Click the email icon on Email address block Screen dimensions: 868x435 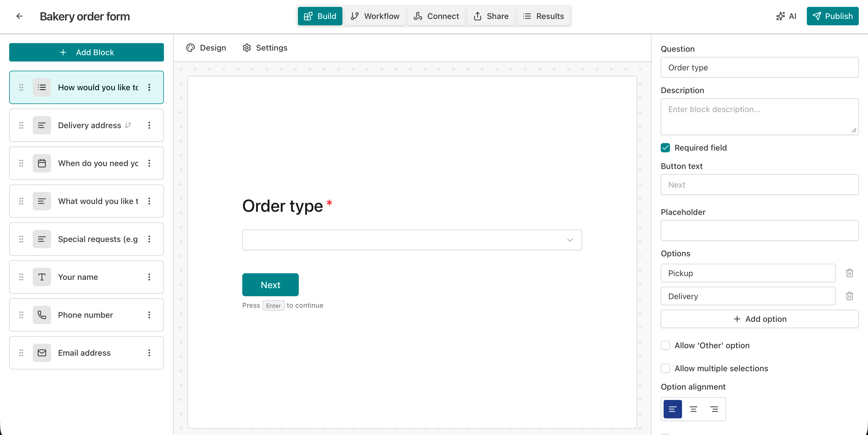point(42,353)
